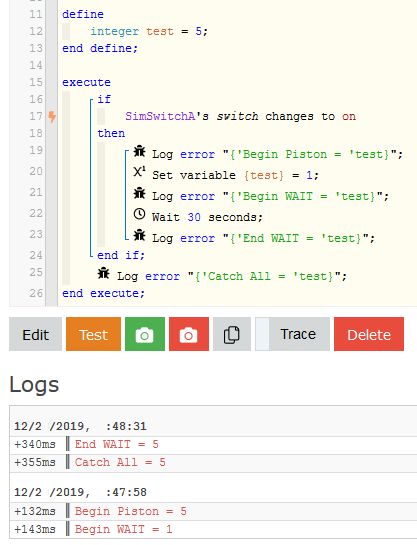This screenshot has height=545, width=417.
Task: Click the bug icon on line 19
Action: click(x=140, y=152)
